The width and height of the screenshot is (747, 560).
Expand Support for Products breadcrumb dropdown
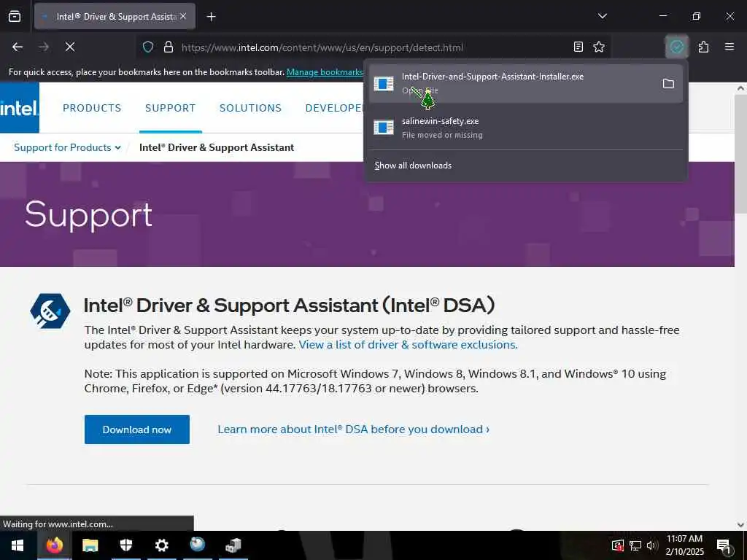click(x=67, y=147)
